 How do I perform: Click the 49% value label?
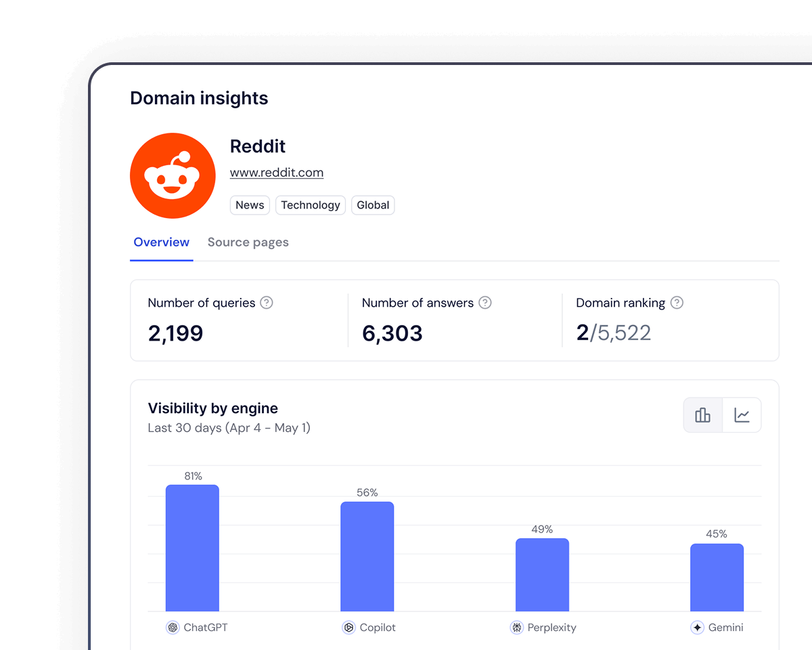point(542,529)
